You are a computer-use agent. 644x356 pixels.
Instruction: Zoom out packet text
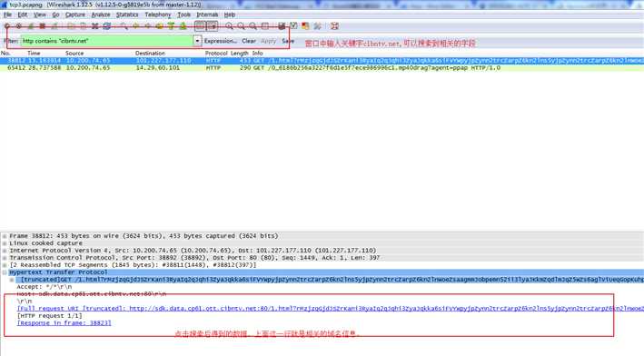[x=241, y=25]
